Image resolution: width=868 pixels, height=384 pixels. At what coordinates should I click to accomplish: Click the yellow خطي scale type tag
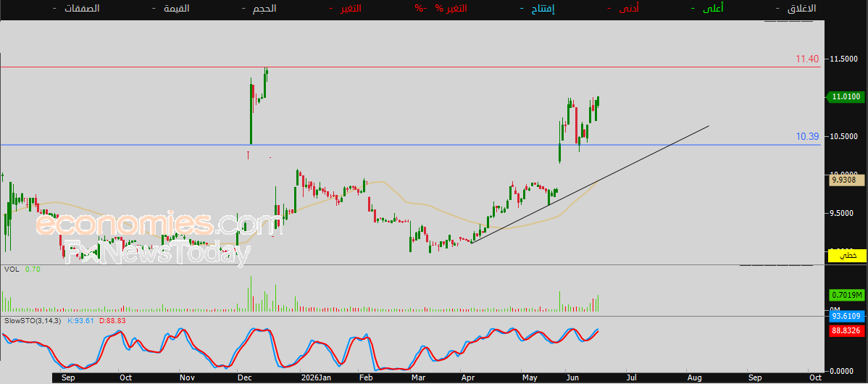[847, 256]
